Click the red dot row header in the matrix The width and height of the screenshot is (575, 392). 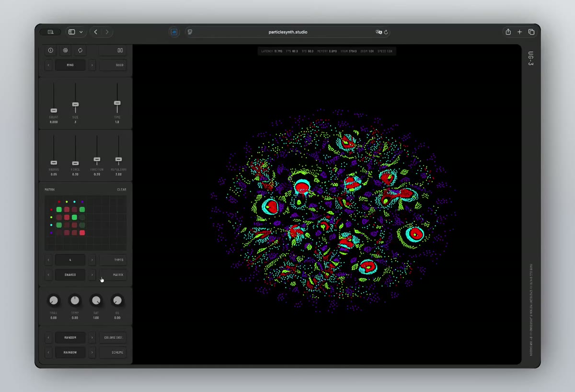pyautogui.click(x=51, y=209)
